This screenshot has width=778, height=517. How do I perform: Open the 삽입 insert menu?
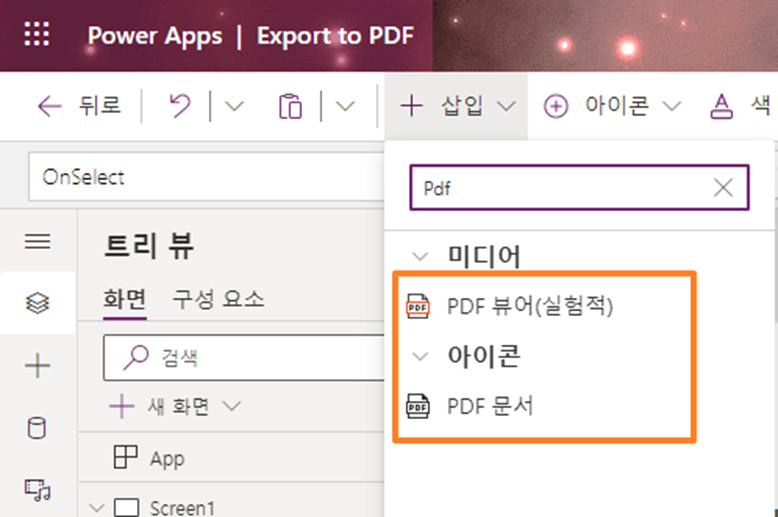point(456,106)
